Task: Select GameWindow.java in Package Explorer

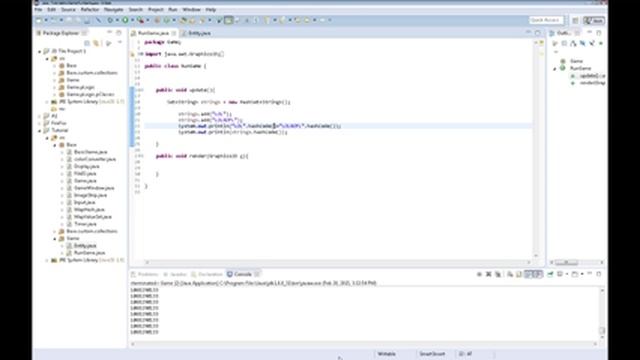Action: click(x=94, y=188)
